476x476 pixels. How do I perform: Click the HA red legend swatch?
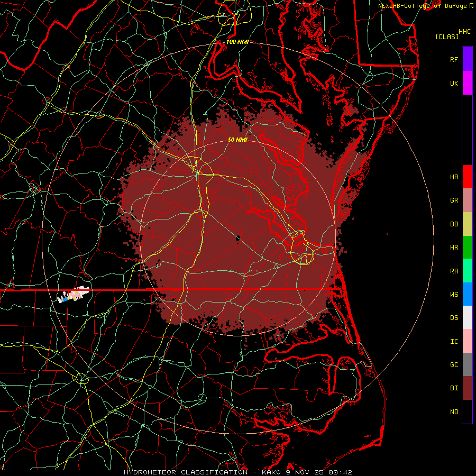[x=467, y=177]
